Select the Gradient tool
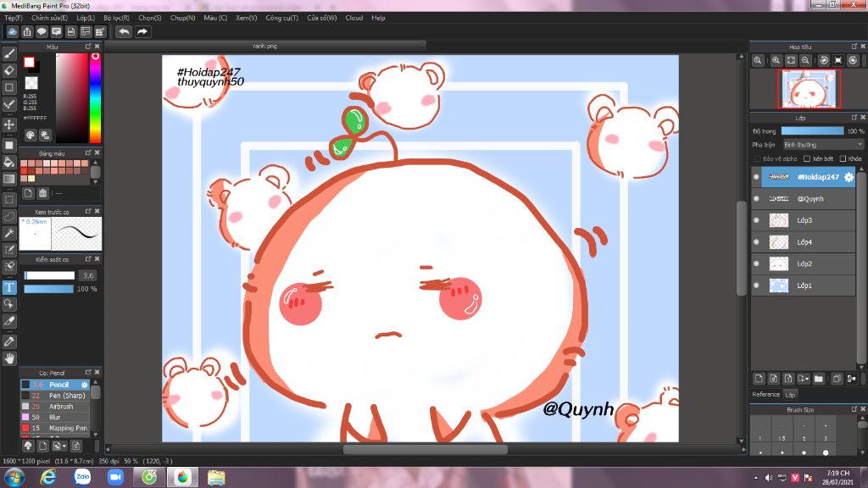This screenshot has height=488, width=868. coord(8,179)
